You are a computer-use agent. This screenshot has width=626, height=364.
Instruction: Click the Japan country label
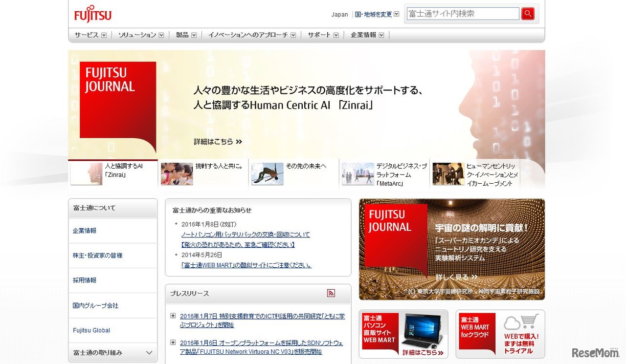click(x=339, y=15)
